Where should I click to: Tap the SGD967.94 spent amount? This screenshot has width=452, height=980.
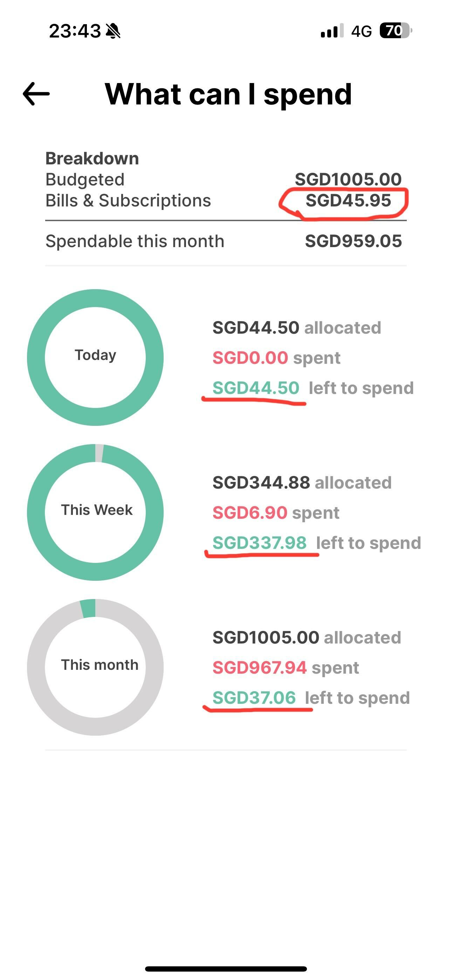click(x=260, y=668)
